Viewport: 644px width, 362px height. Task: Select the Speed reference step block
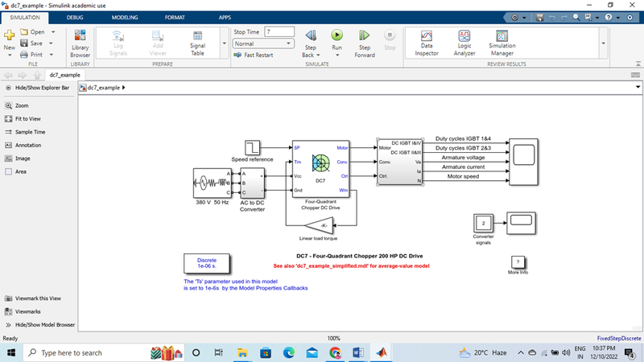click(252, 148)
